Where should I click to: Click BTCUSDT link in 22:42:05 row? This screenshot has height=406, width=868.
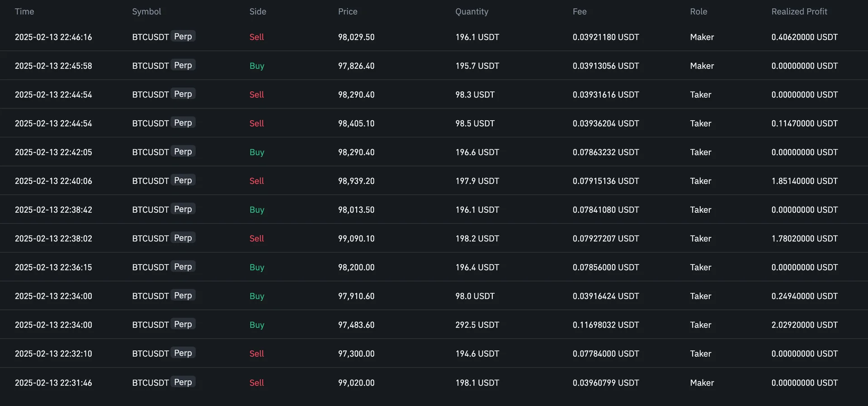[150, 152]
